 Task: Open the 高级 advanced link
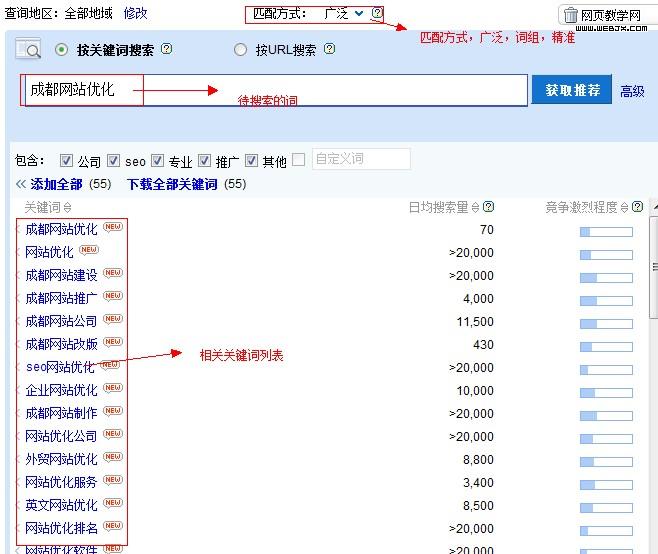click(632, 91)
